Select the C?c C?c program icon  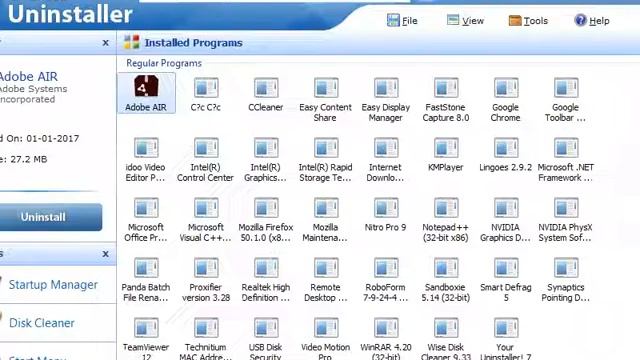[206, 87]
